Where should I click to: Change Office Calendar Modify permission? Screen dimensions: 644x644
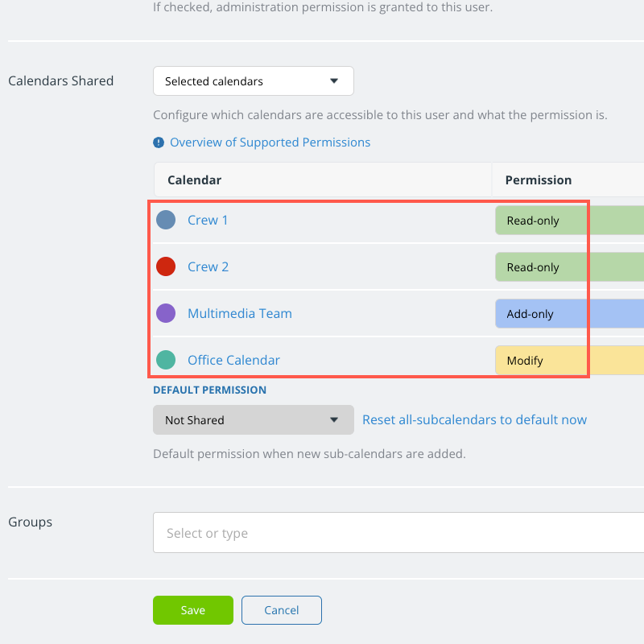click(x=570, y=360)
